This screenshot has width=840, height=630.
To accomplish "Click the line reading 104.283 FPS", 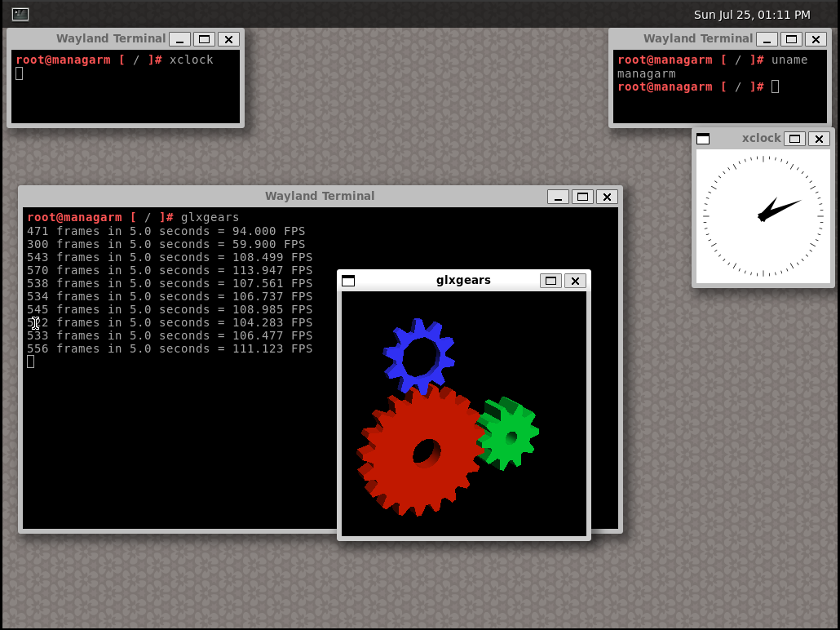I will click(170, 322).
